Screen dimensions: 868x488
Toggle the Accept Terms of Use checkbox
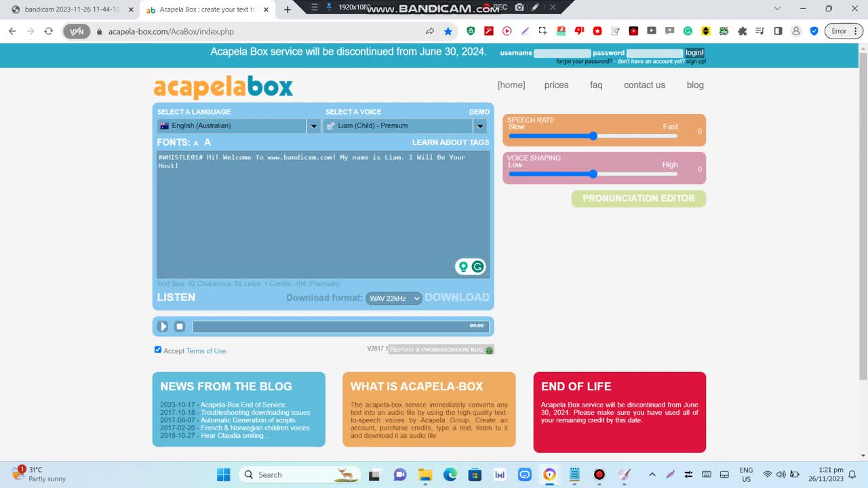tap(158, 350)
